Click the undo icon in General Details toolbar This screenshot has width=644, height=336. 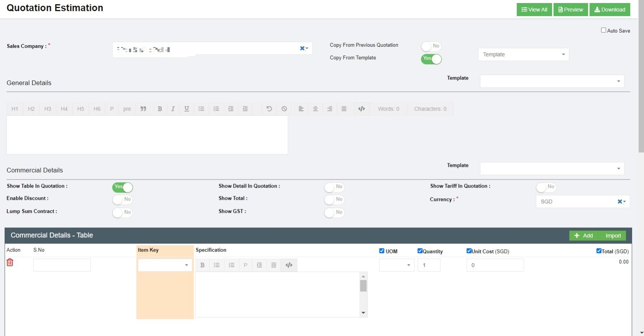(x=269, y=109)
